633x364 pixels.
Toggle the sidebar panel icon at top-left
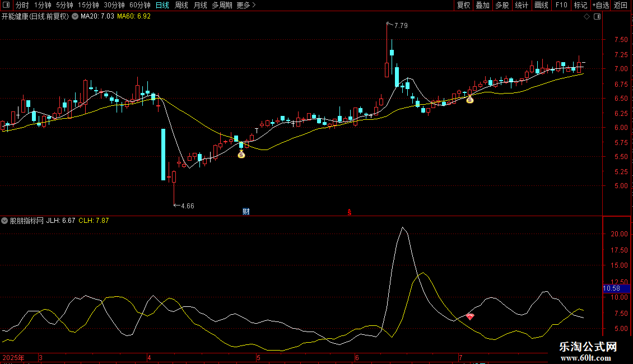(x=6, y=5)
